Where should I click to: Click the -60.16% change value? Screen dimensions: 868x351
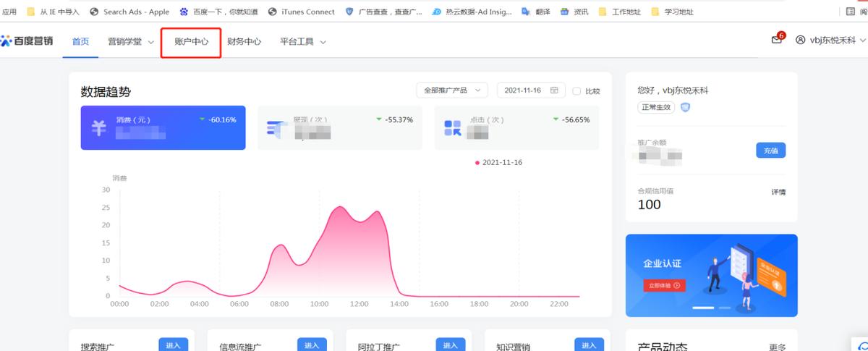pyautogui.click(x=222, y=119)
